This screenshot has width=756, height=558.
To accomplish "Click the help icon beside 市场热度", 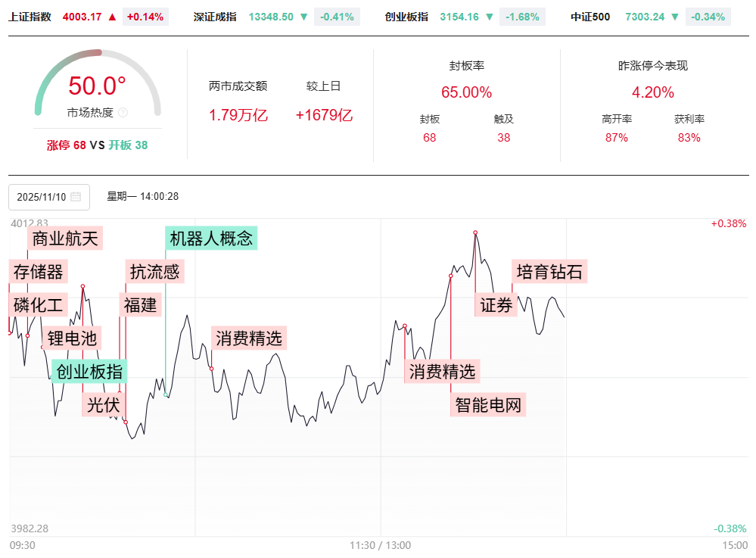I will point(123,113).
